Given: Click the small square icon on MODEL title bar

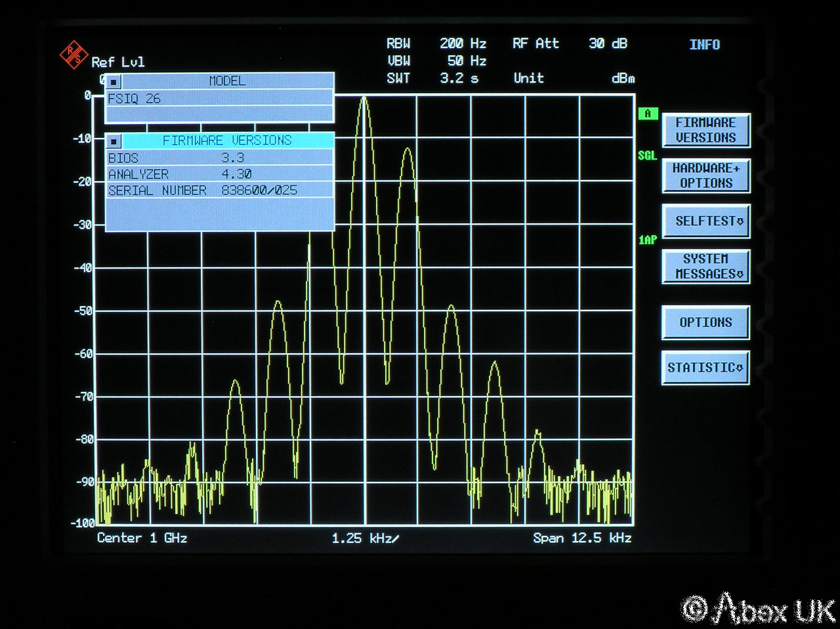Looking at the screenshot, I should coord(114,82).
